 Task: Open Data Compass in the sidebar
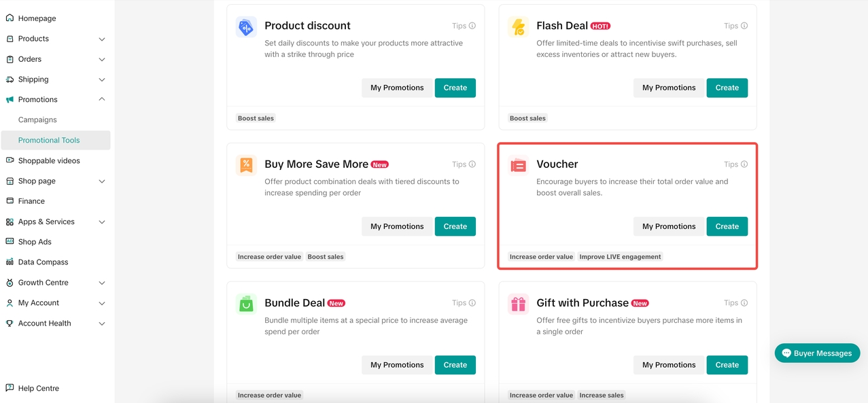[x=43, y=262]
